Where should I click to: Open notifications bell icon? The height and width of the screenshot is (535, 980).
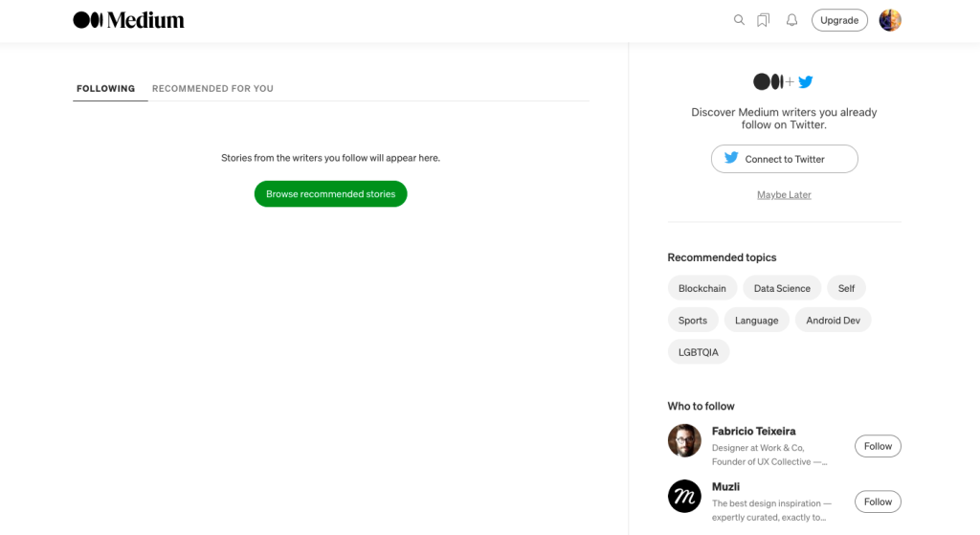click(x=791, y=20)
